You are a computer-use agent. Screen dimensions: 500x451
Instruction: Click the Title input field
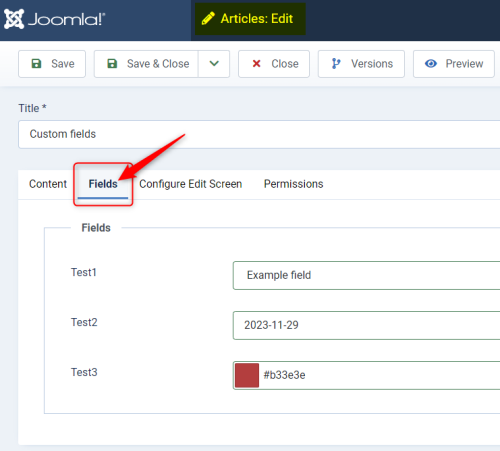click(x=259, y=134)
